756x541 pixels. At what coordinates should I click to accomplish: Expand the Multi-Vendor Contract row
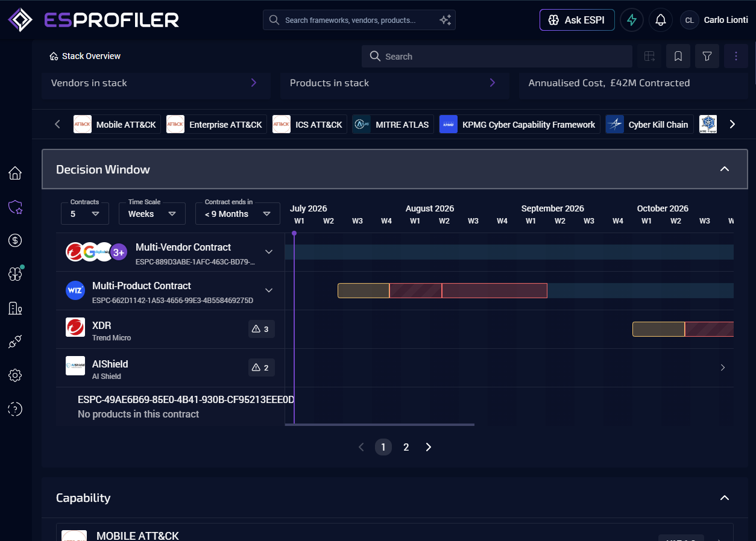(269, 252)
